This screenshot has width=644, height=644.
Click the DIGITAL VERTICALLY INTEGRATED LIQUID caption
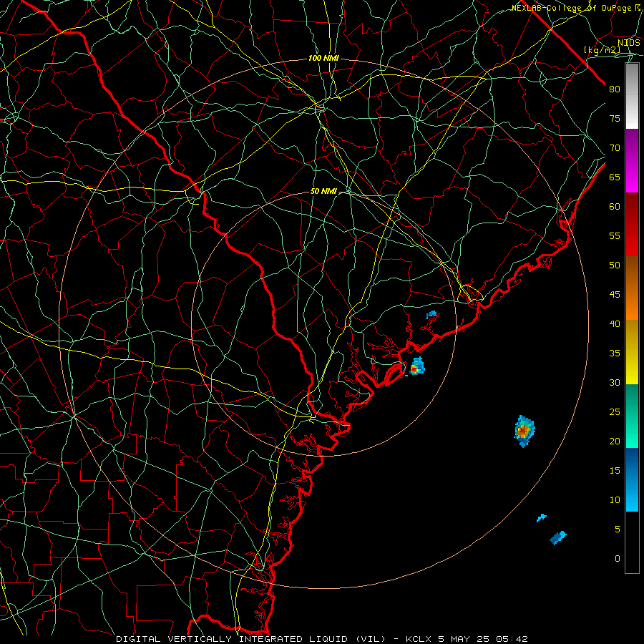pos(251,639)
